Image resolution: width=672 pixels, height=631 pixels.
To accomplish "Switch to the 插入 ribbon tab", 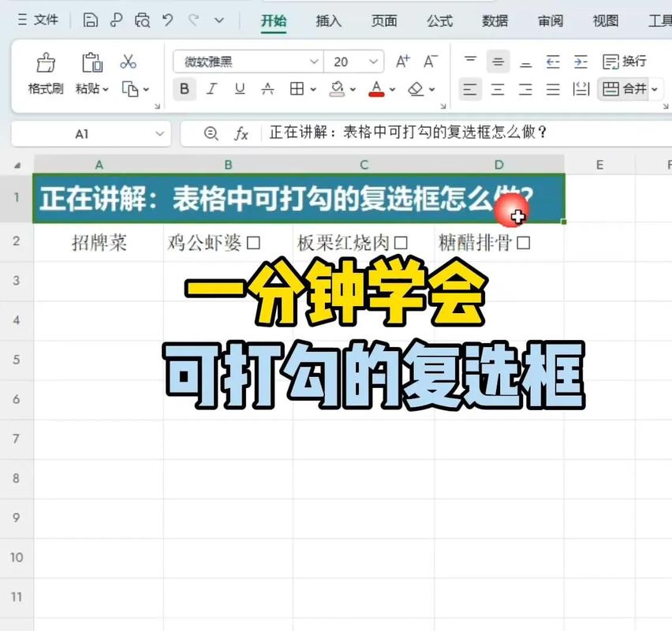I will [x=328, y=21].
